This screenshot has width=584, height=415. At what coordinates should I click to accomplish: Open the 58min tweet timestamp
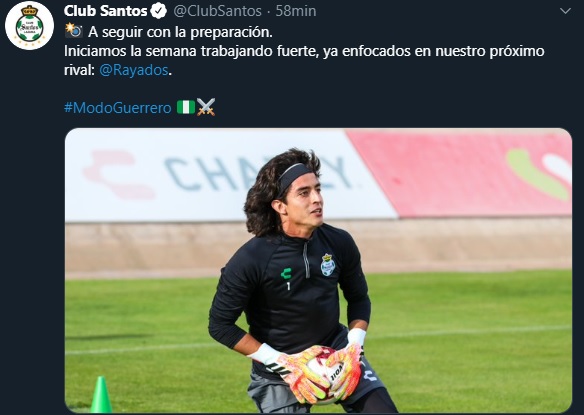pyautogui.click(x=296, y=11)
